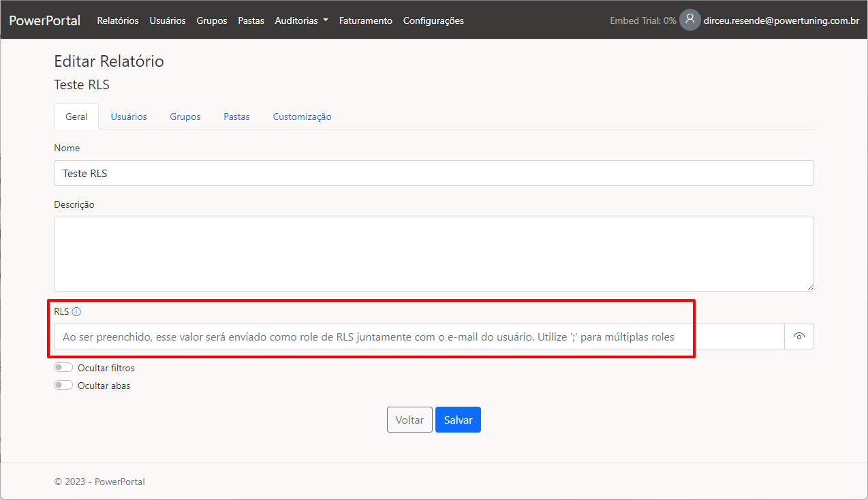Screen dimensions: 868x500
Task: Go to Faturamento in the top menu
Action: click(365, 20)
